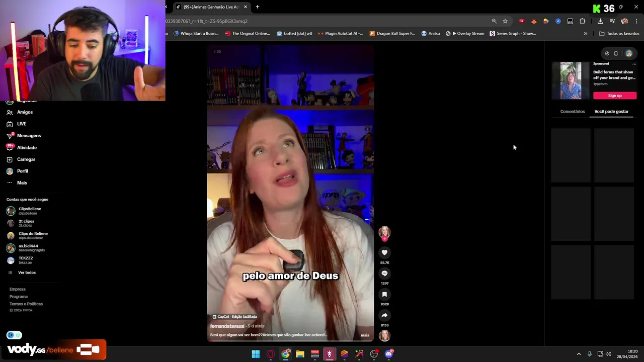Open the fernandatavassi username link
The image size is (644, 362).
[227, 326]
